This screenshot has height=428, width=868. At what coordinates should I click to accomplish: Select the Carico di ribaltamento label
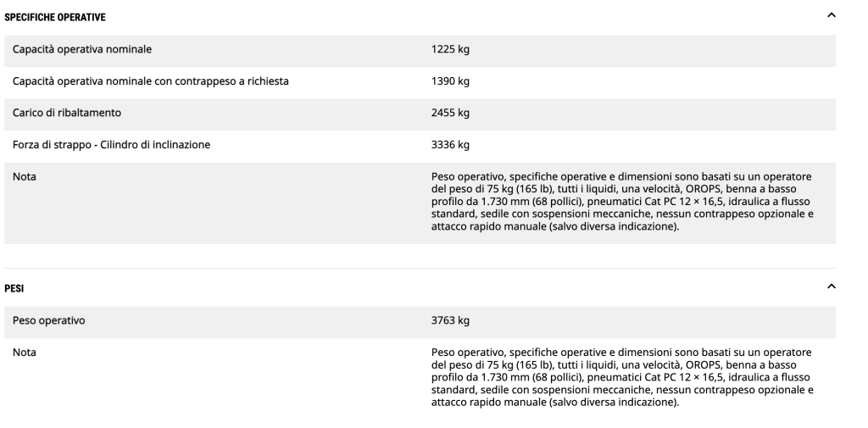coord(66,113)
